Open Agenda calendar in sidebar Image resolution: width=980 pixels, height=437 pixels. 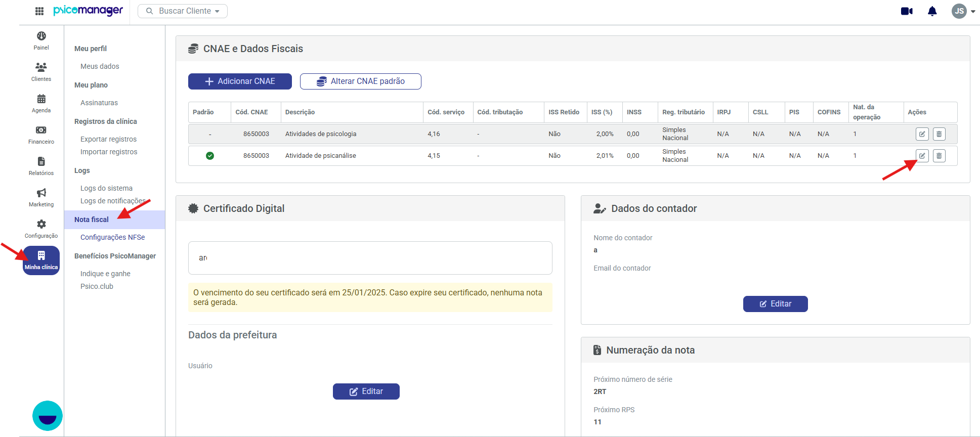click(x=41, y=103)
